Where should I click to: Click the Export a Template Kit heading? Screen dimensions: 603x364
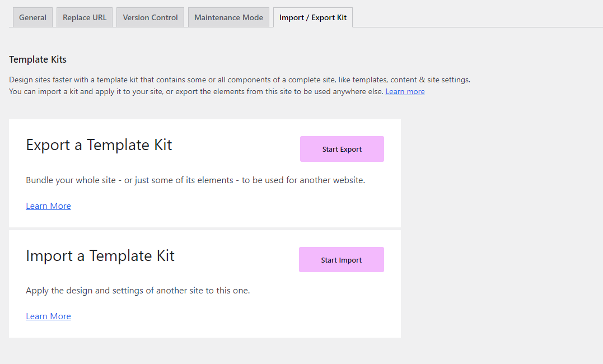click(x=99, y=145)
